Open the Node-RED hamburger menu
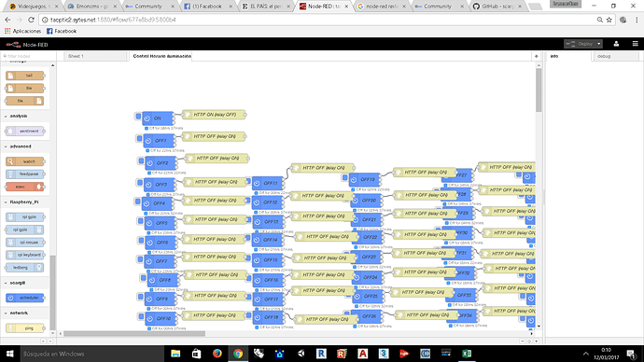Viewport: 644px width, 362px height. [635, 44]
